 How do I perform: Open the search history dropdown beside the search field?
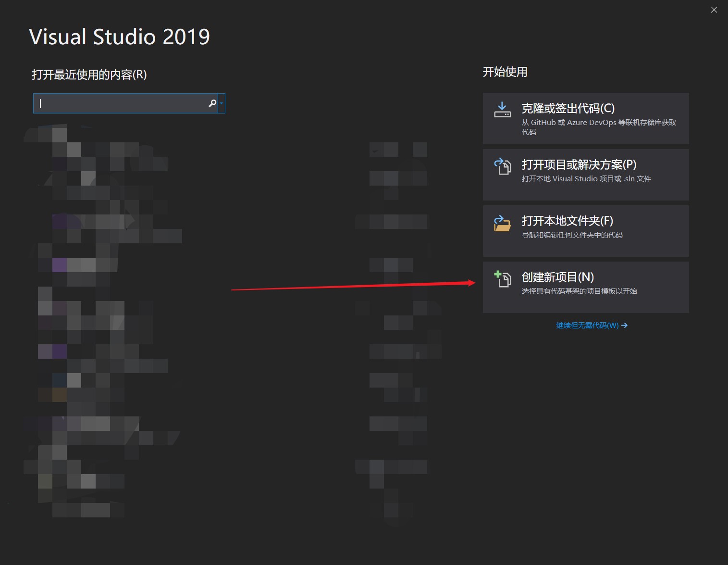click(222, 103)
